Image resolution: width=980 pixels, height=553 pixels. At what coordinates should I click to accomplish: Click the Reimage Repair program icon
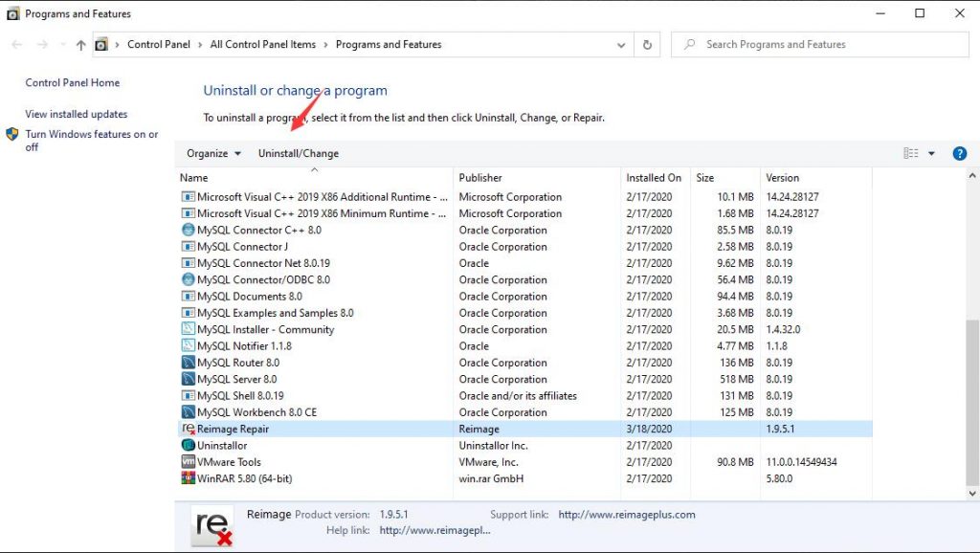[x=189, y=429]
